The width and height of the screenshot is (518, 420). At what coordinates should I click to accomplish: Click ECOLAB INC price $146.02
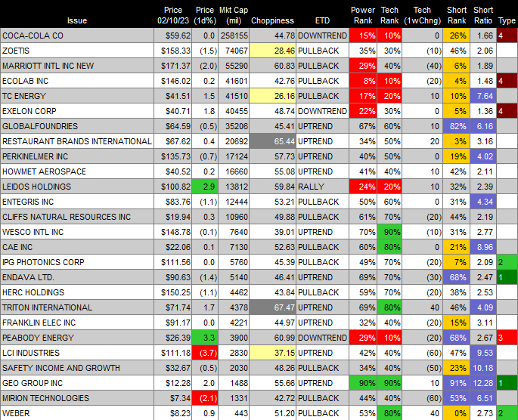[172, 81]
